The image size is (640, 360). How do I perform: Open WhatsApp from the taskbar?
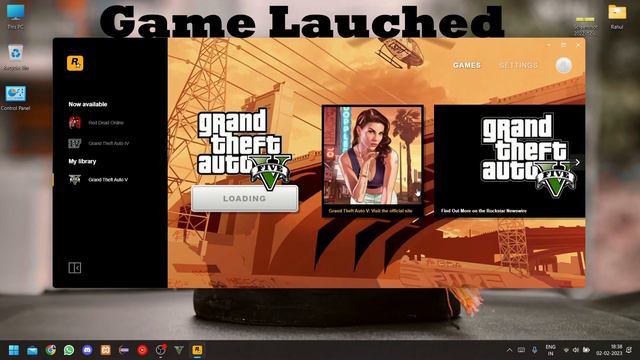(x=69, y=350)
